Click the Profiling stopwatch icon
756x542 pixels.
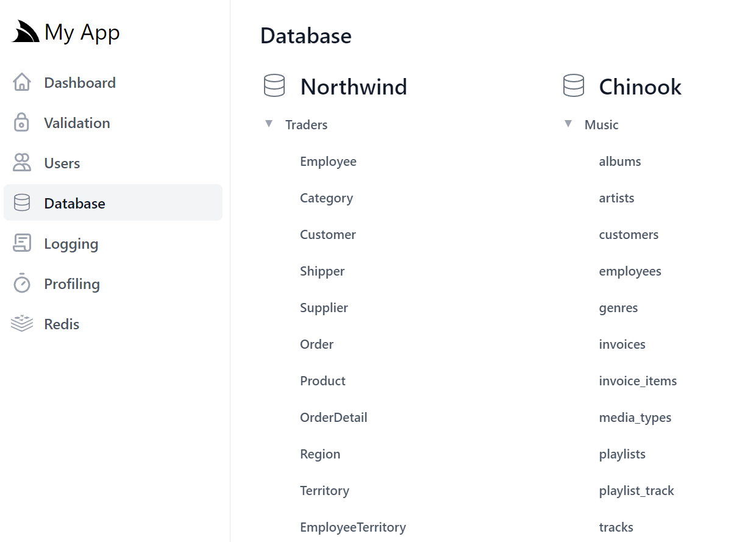pos(22,283)
